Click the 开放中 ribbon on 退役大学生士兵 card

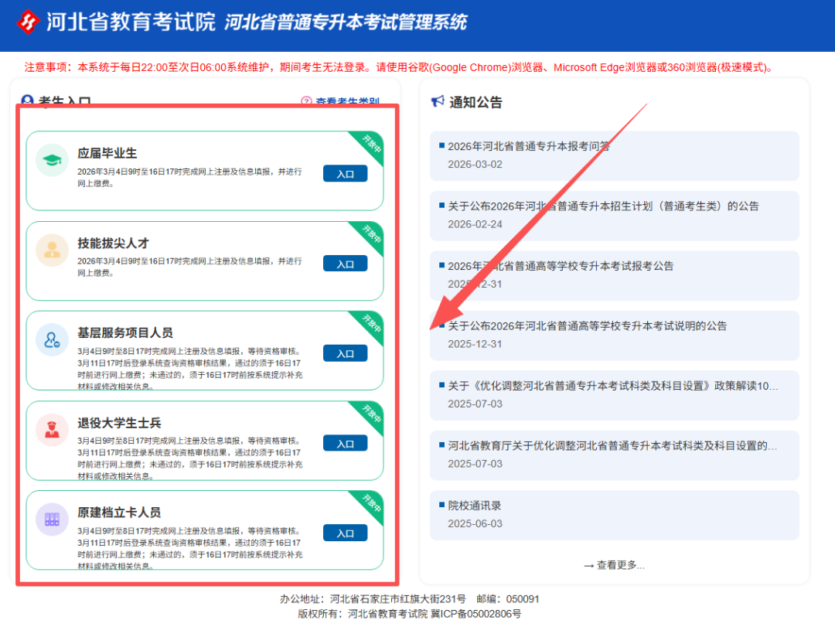(370, 414)
